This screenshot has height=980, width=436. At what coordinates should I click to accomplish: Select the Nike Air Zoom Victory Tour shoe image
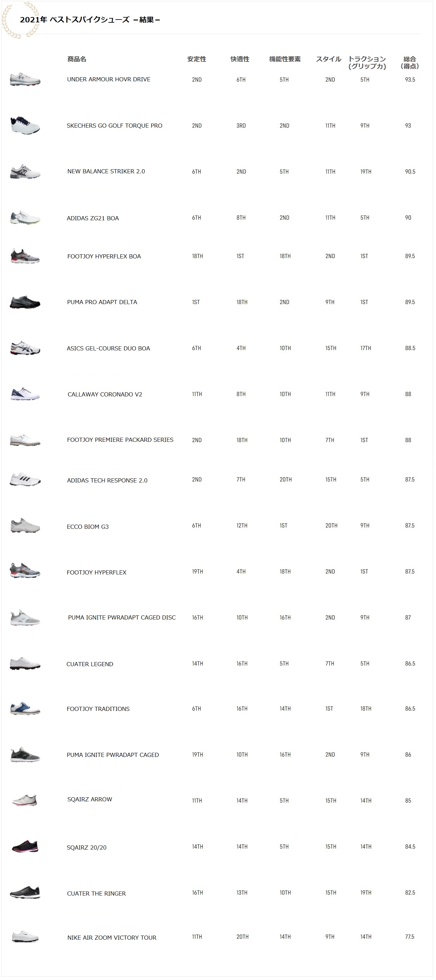25,937
